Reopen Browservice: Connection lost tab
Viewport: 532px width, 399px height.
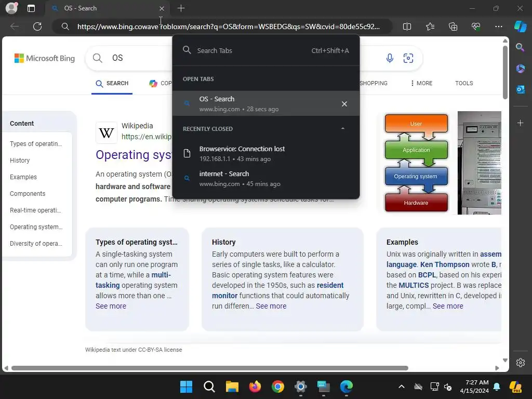(266, 153)
